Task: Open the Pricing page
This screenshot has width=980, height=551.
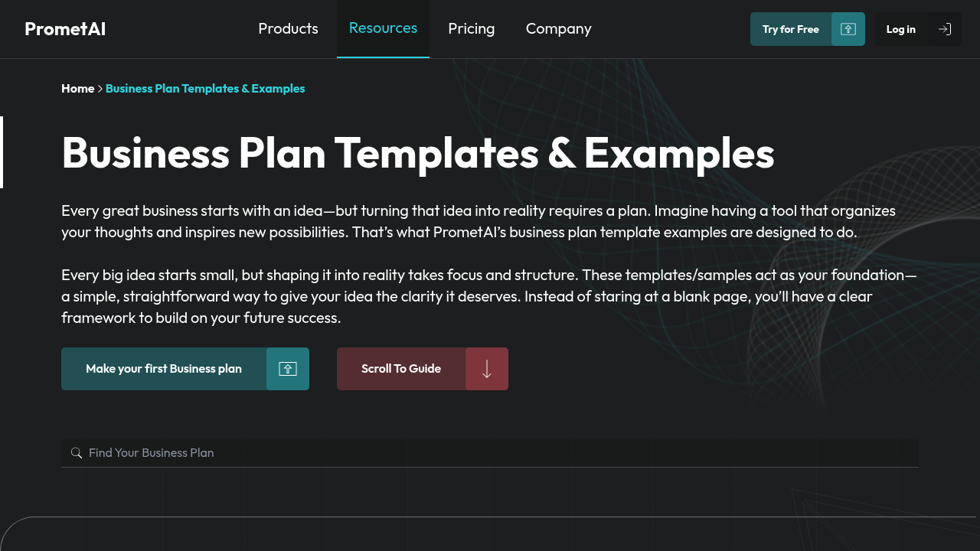Action: 472,29
